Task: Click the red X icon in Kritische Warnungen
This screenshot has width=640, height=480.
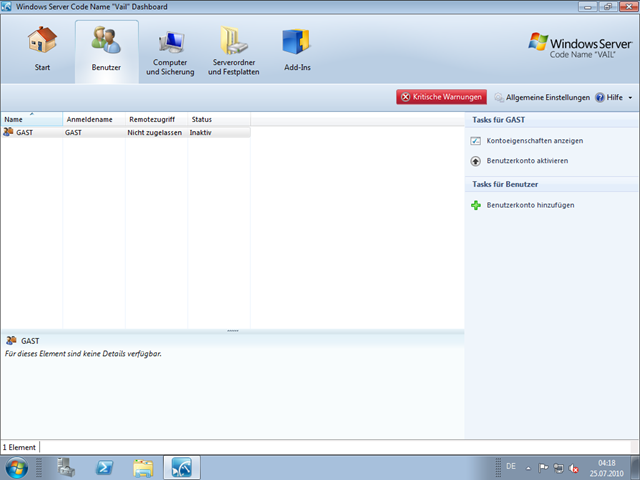Action: (405, 97)
